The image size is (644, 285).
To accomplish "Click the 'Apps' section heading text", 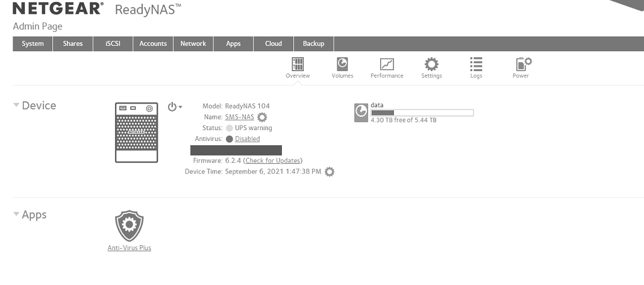I will (34, 215).
